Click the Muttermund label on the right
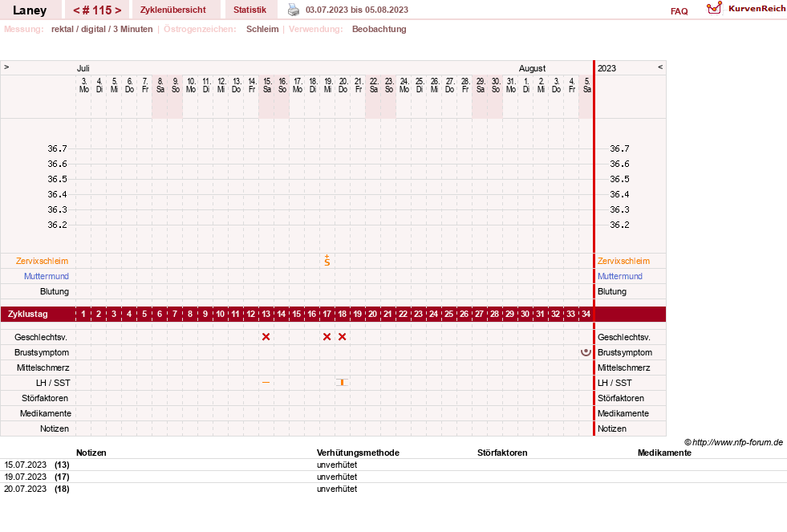The width and height of the screenshot is (787, 532). point(620,276)
